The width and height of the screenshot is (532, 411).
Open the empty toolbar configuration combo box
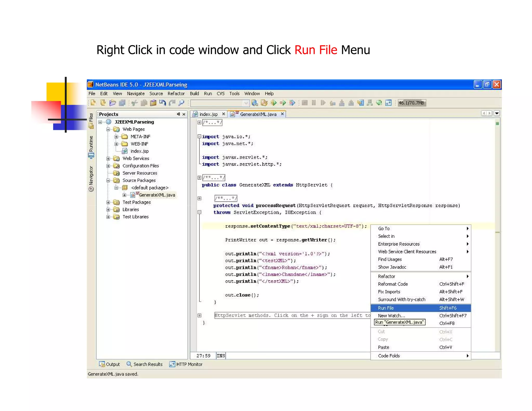[x=220, y=103]
